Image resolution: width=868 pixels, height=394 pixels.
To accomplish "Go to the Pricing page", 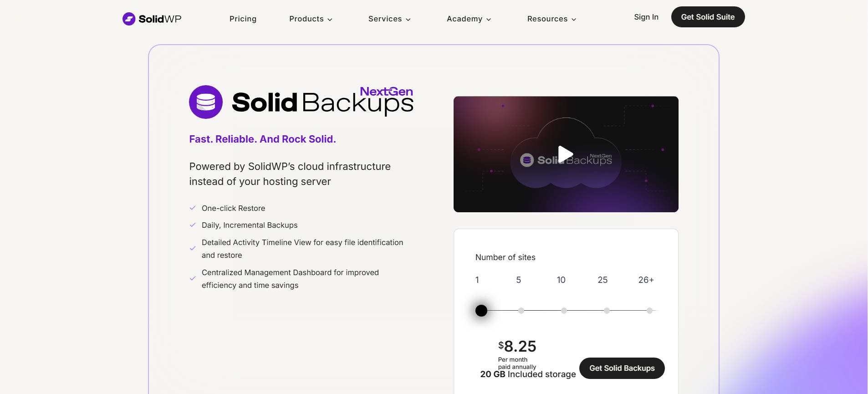I will click(243, 19).
